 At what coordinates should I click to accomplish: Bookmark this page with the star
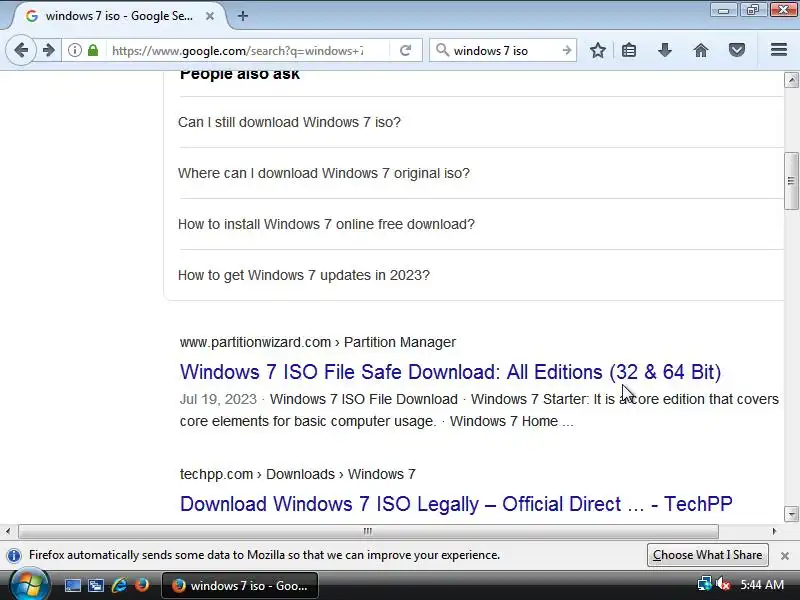point(597,50)
